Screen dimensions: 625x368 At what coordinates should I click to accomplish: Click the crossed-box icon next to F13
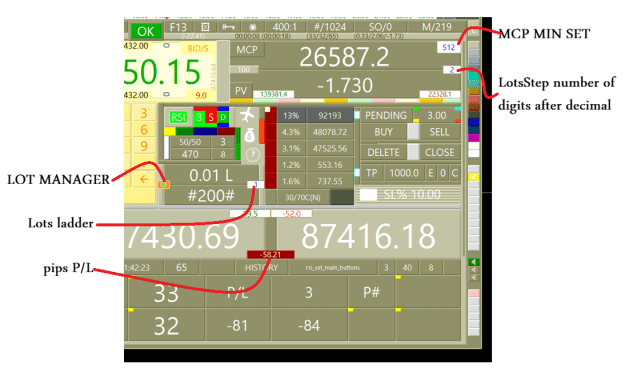pyautogui.click(x=205, y=27)
